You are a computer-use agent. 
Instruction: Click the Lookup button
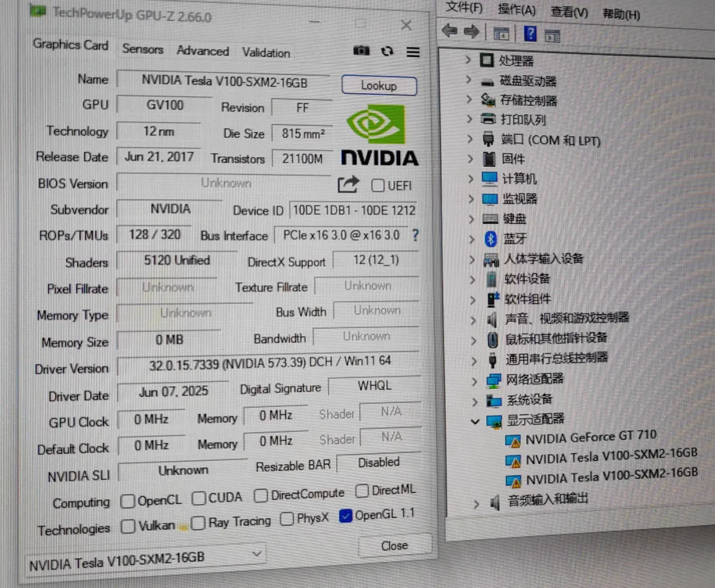pyautogui.click(x=379, y=85)
